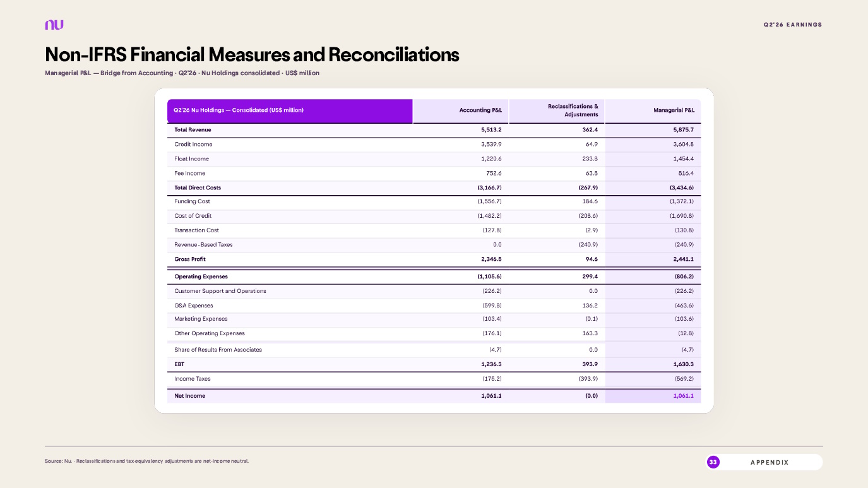Click the Source: Nu footnote text
This screenshot has height=488, width=868.
(146, 461)
